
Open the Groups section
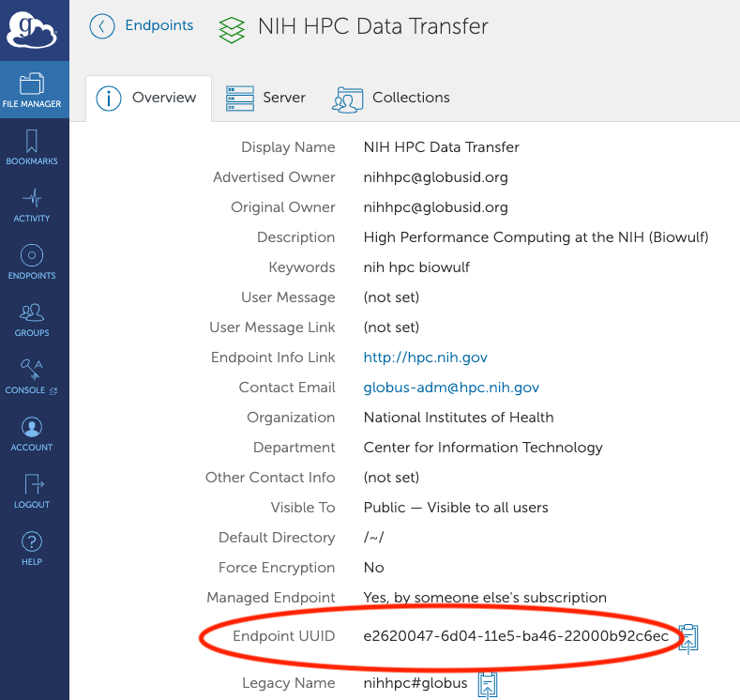click(x=32, y=320)
